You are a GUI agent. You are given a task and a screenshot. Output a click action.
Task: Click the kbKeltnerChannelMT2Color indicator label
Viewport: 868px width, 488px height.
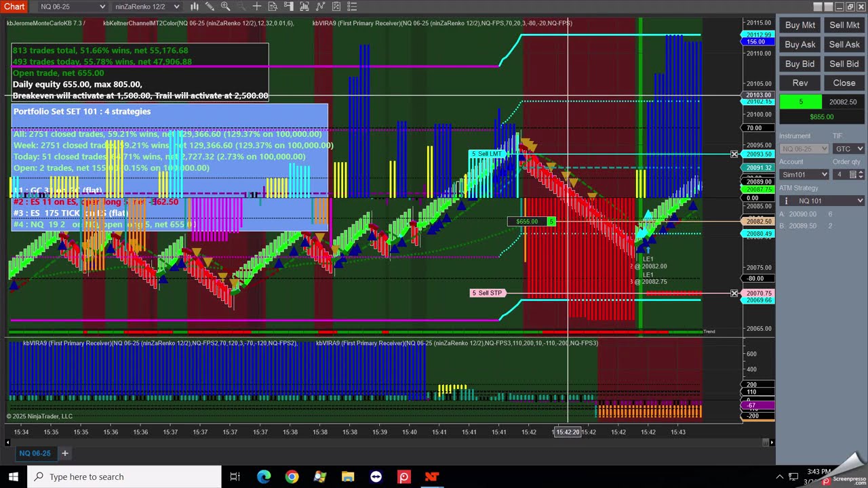(198, 23)
